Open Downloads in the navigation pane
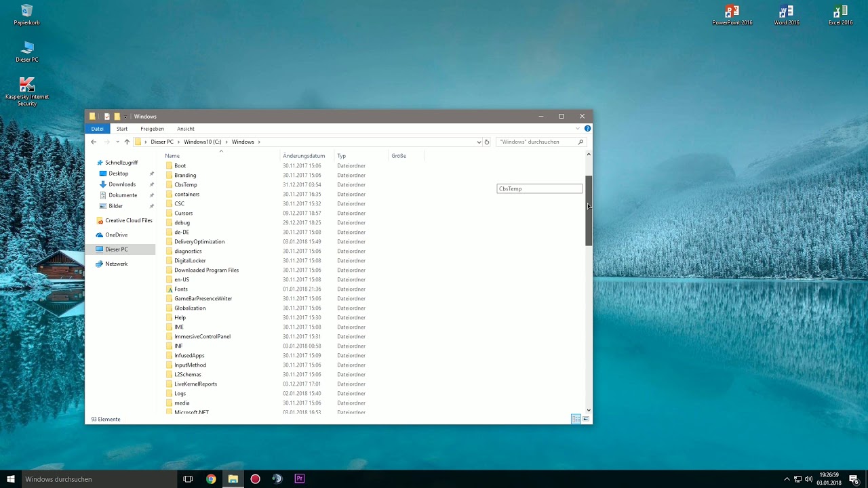Image resolution: width=868 pixels, height=488 pixels. pyautogui.click(x=122, y=184)
